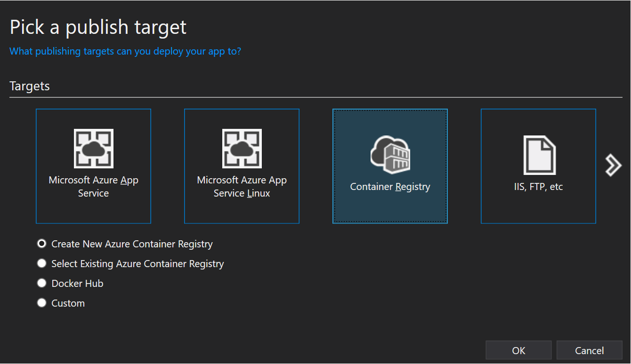
Task: Click the 'Microsoft Azure App Service Linux' tile label
Action: click(242, 187)
